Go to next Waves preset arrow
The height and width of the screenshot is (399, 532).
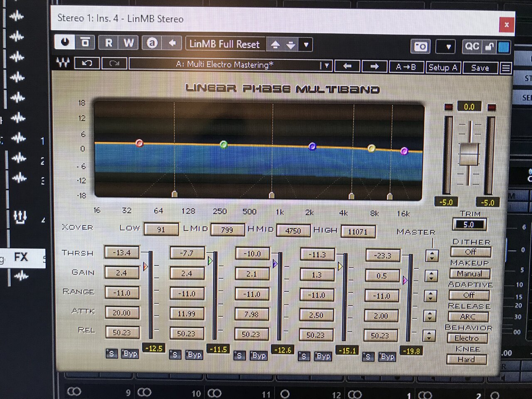coord(374,66)
